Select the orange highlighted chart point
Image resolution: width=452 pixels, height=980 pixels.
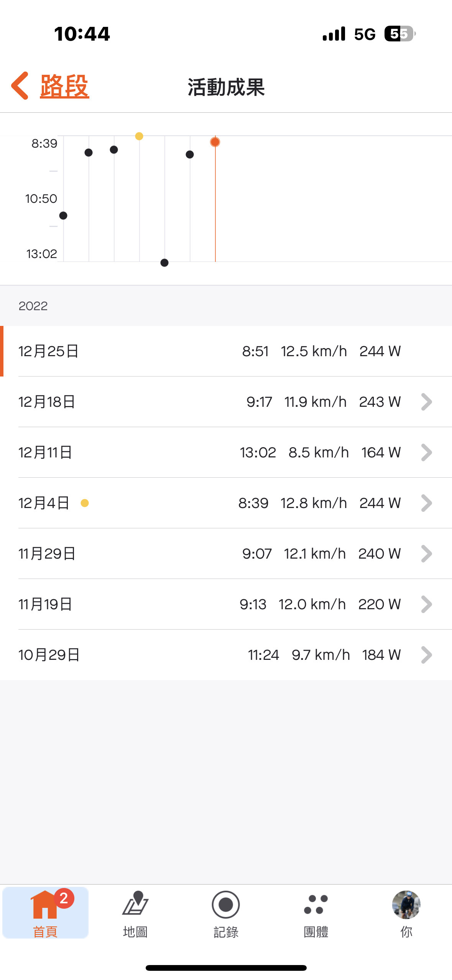[x=215, y=142]
